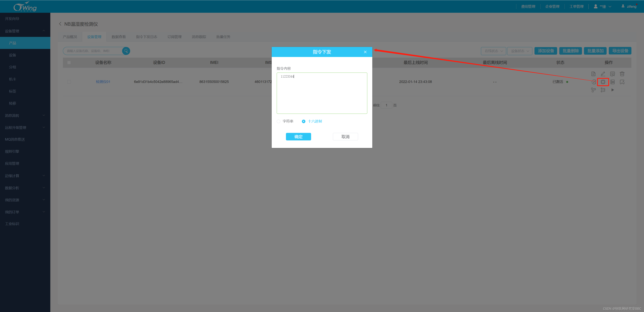Click the connected-nodes topology icon
Image resolution: width=644 pixels, height=312 pixels.
(593, 90)
